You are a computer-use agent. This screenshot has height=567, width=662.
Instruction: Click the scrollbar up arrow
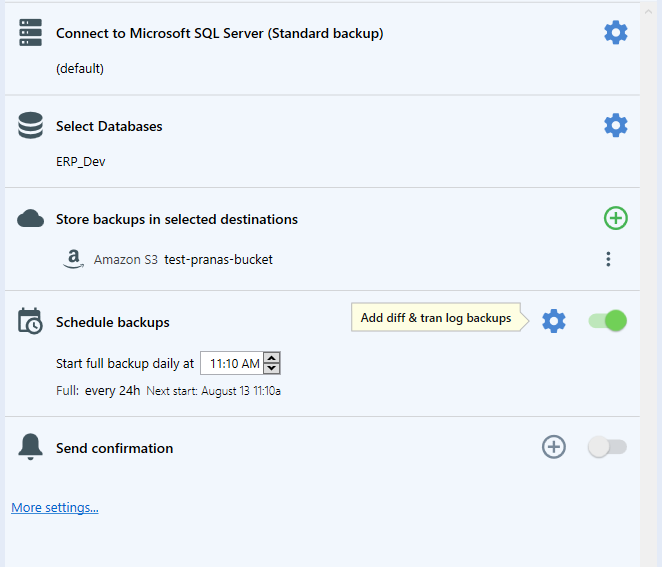[648, 12]
